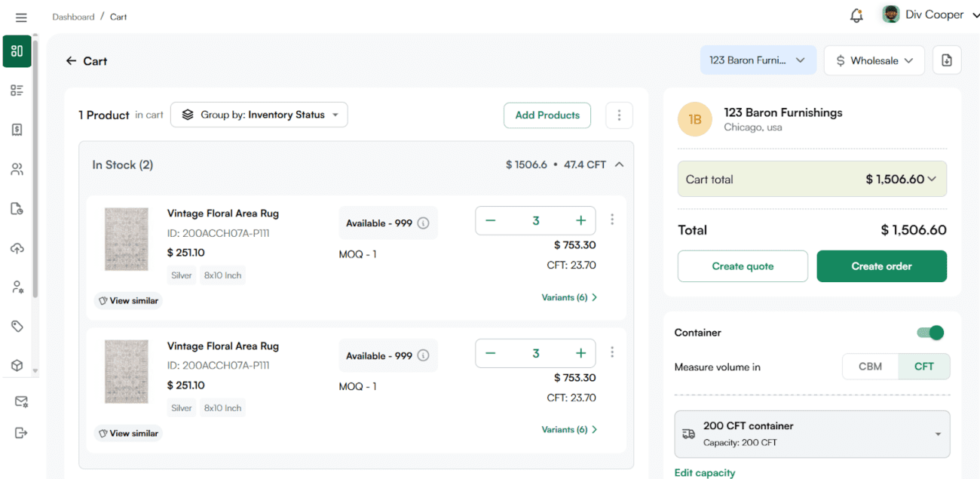This screenshot has height=479, width=980.
Task: Click the price tag sidebar icon
Action: click(17, 326)
